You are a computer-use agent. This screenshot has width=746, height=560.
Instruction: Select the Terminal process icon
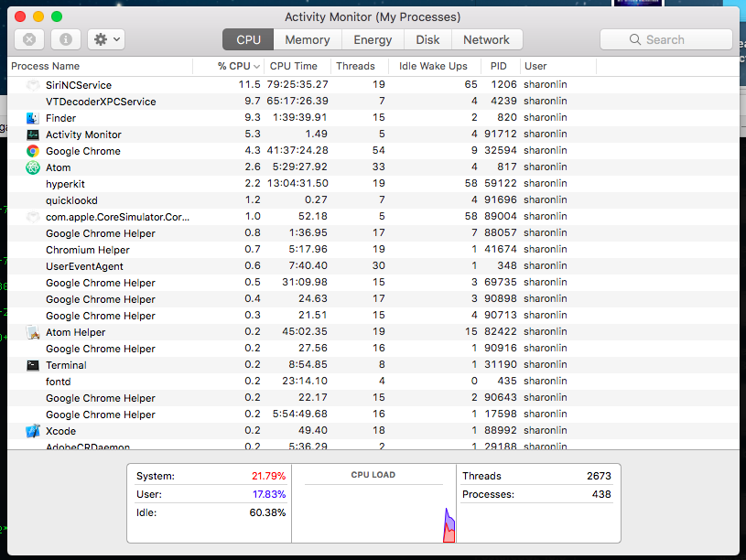[33, 365]
